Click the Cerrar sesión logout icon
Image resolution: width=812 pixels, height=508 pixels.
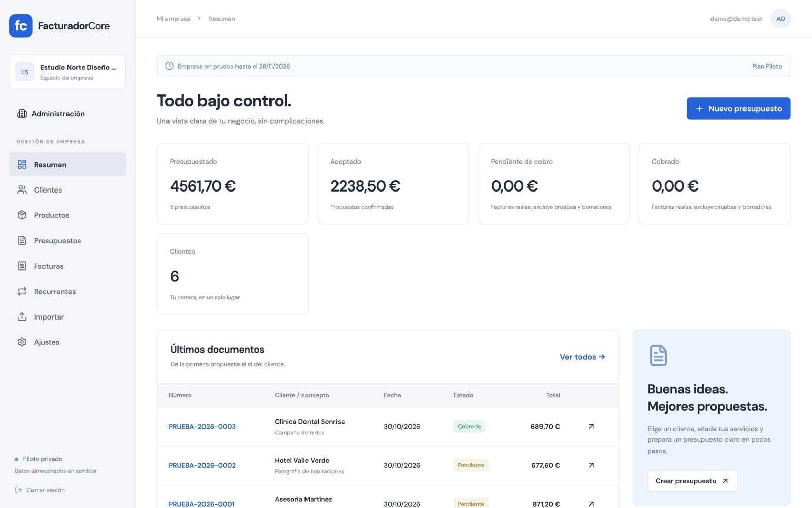click(x=19, y=490)
